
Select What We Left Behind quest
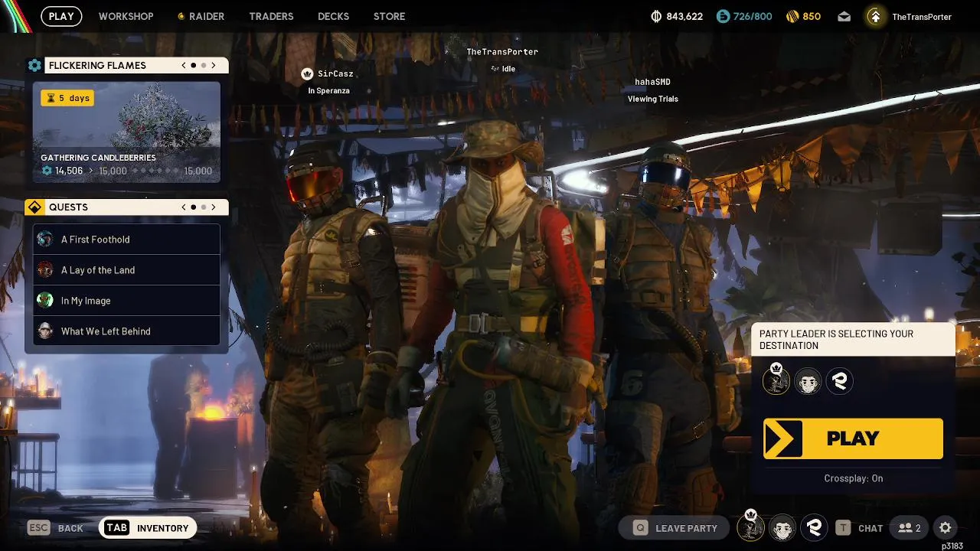point(126,331)
